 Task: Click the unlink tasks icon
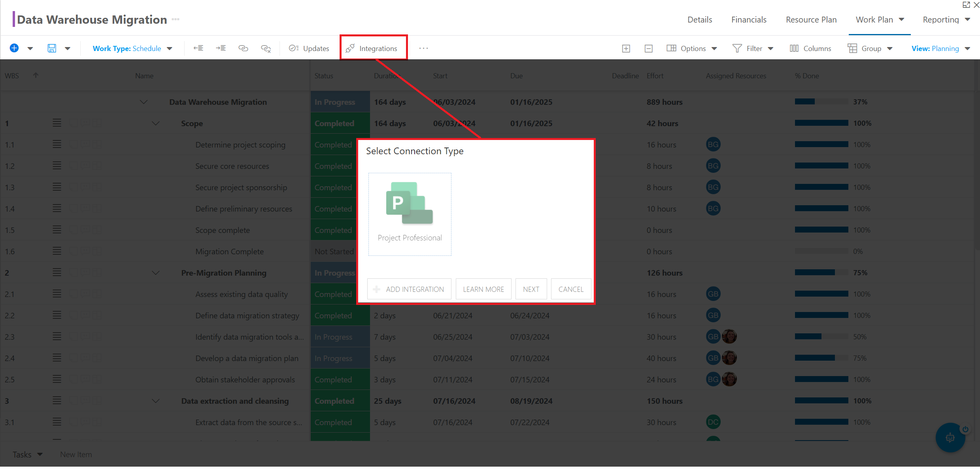coord(266,48)
